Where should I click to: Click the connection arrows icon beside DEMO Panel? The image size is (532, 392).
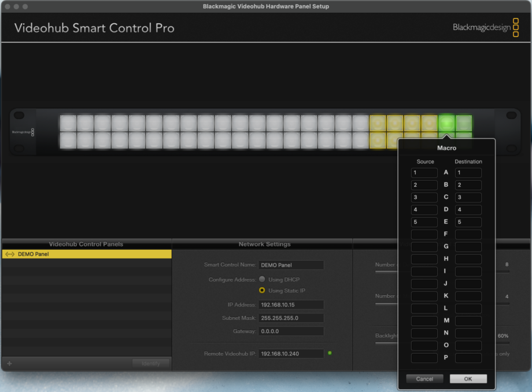coord(10,253)
